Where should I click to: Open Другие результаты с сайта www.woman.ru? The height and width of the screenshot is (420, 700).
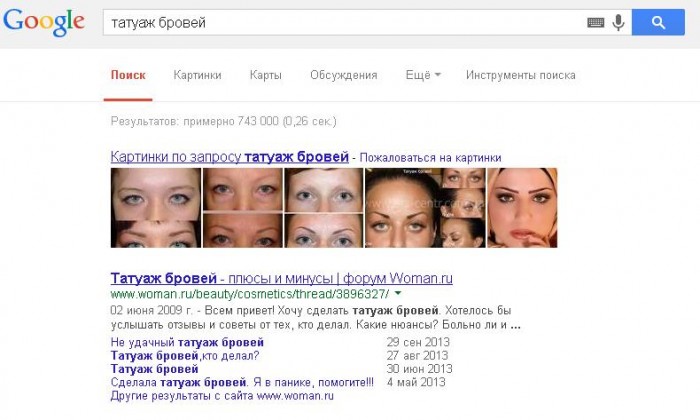pos(222,396)
